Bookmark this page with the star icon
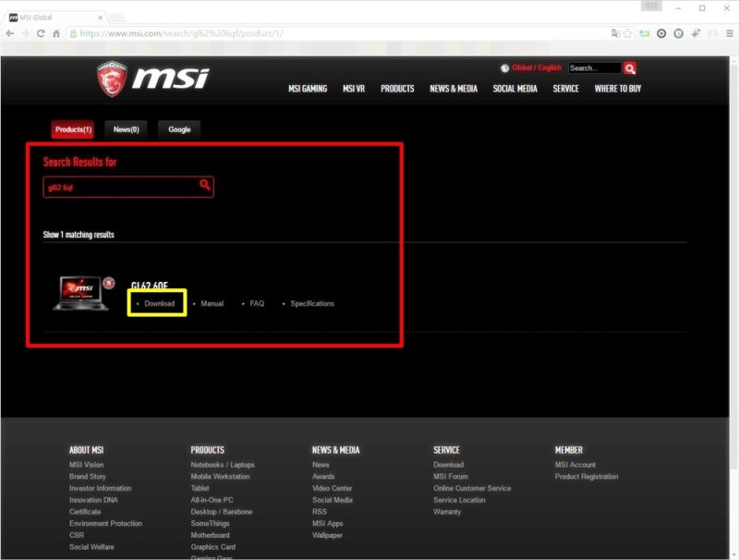Viewport: 739px width, 560px height. tap(627, 33)
